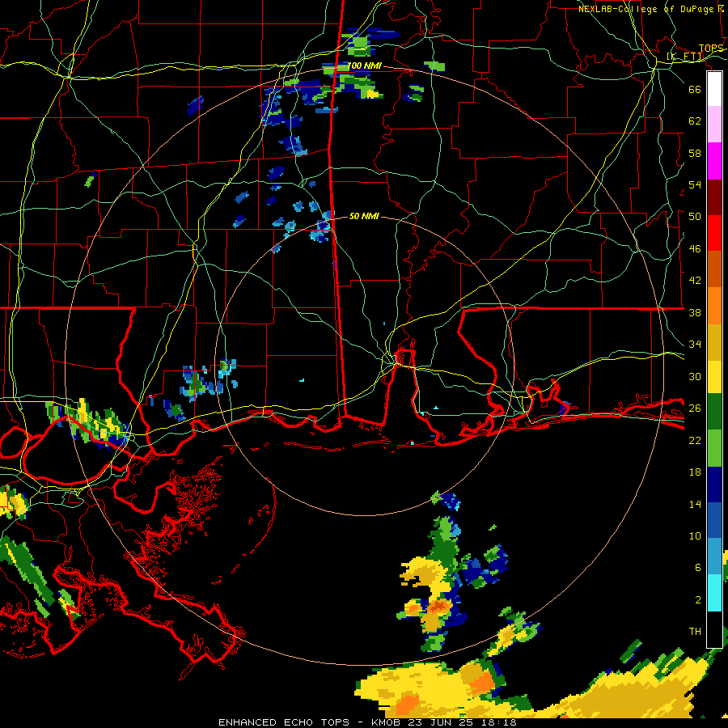Click the light green swatch in the scale
The height and width of the screenshot is (728, 728).
714,448
